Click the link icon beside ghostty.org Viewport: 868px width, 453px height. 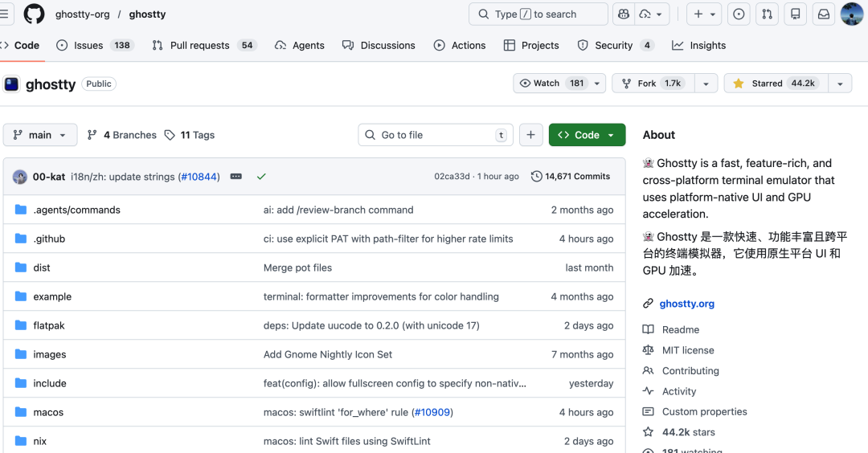[649, 304]
